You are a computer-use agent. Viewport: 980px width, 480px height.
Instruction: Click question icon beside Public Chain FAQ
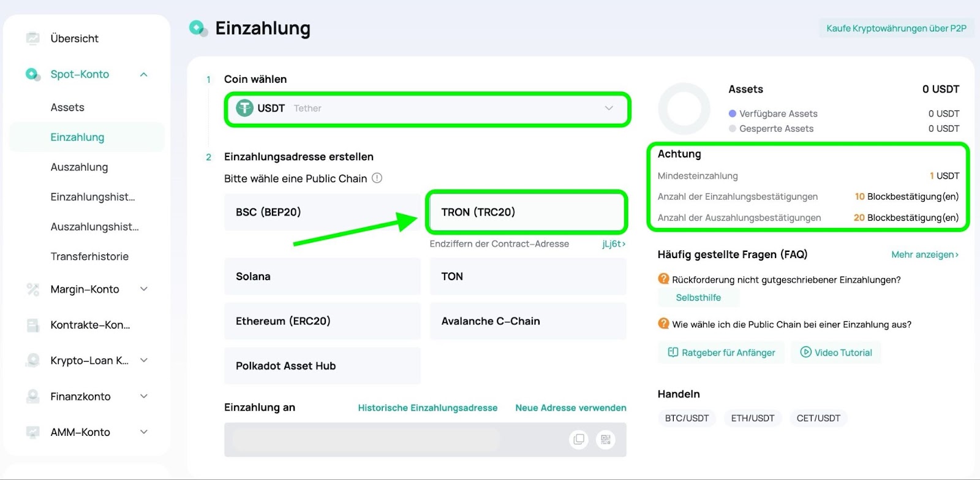(663, 324)
